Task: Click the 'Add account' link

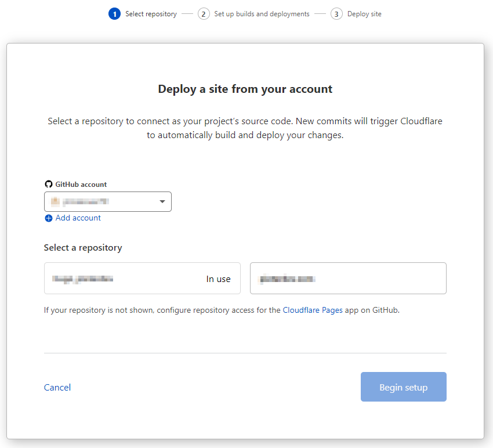Action: (x=78, y=218)
